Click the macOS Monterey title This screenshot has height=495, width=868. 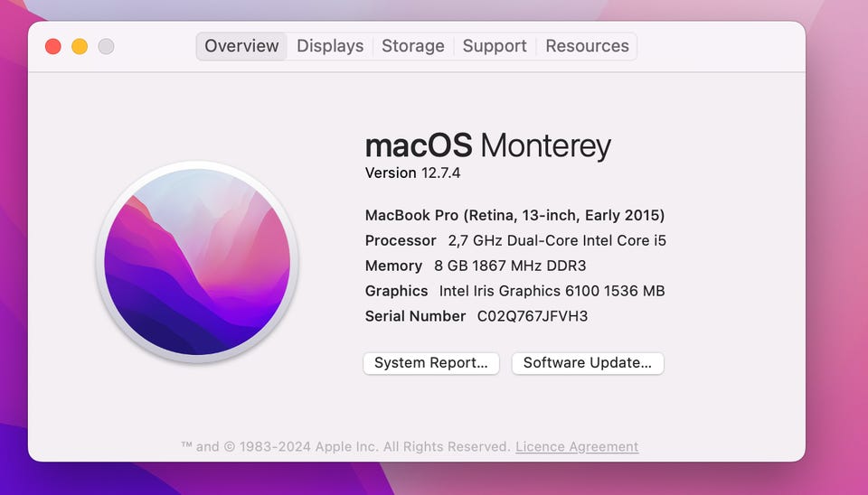pos(487,145)
